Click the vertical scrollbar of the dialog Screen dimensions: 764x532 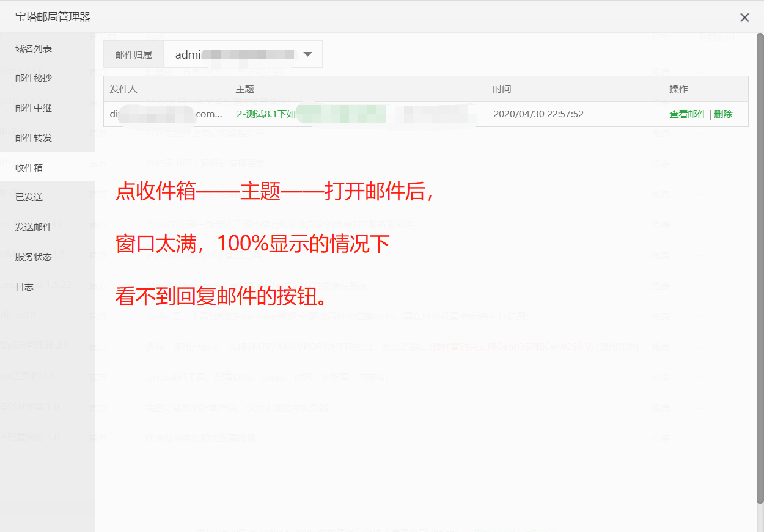(x=760, y=269)
